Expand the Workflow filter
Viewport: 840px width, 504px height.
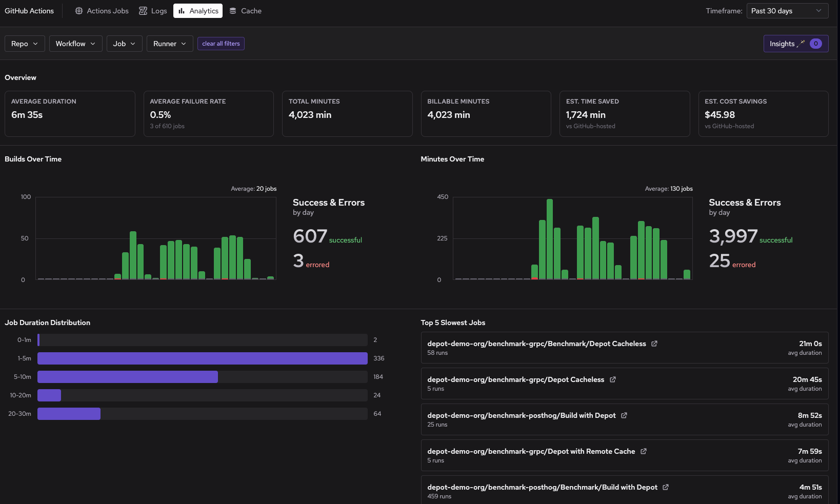click(x=75, y=44)
